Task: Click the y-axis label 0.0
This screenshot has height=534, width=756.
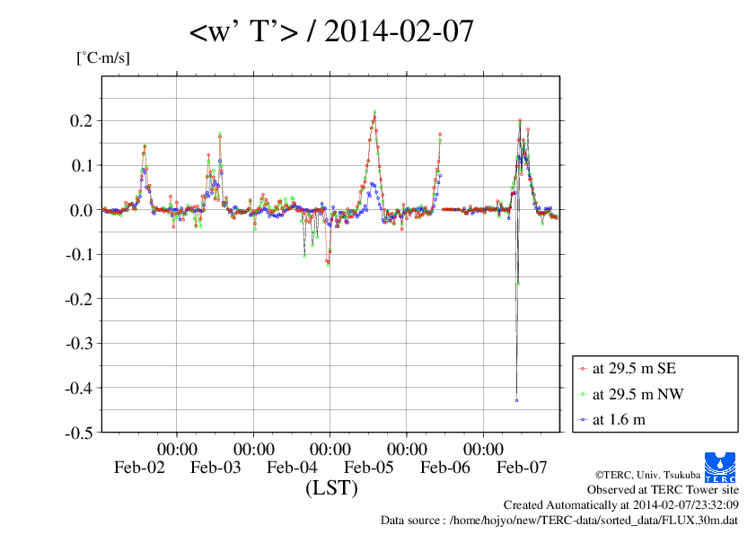Action: 81,210
